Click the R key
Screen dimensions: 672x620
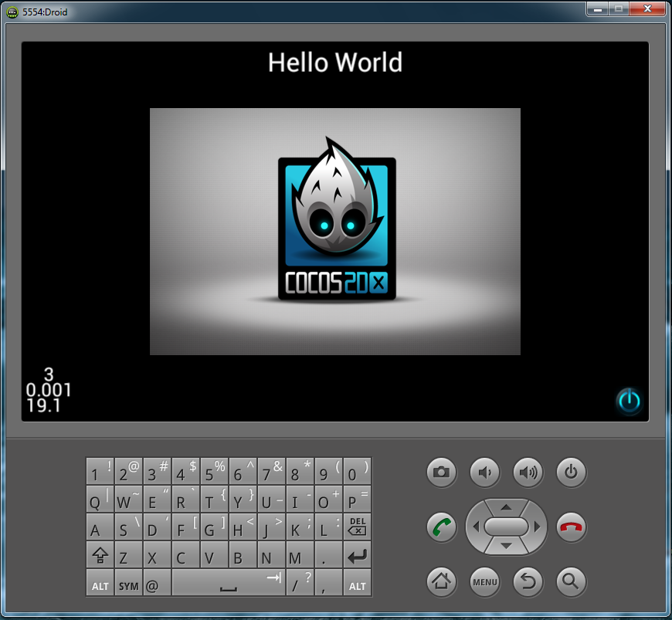185,498
